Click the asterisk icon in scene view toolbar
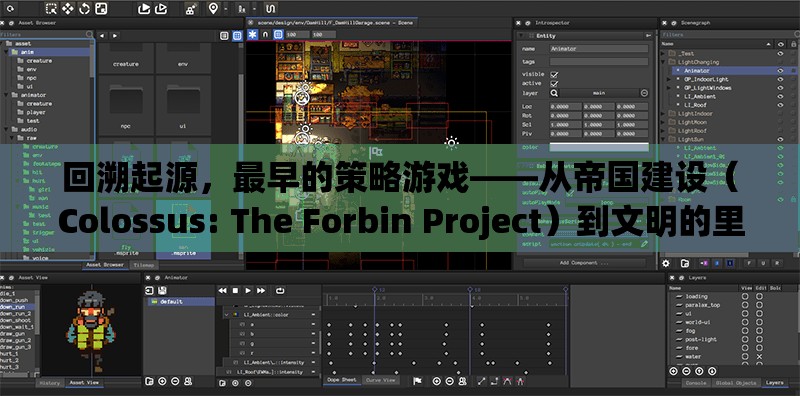This screenshot has width=800, height=396. tap(253, 34)
